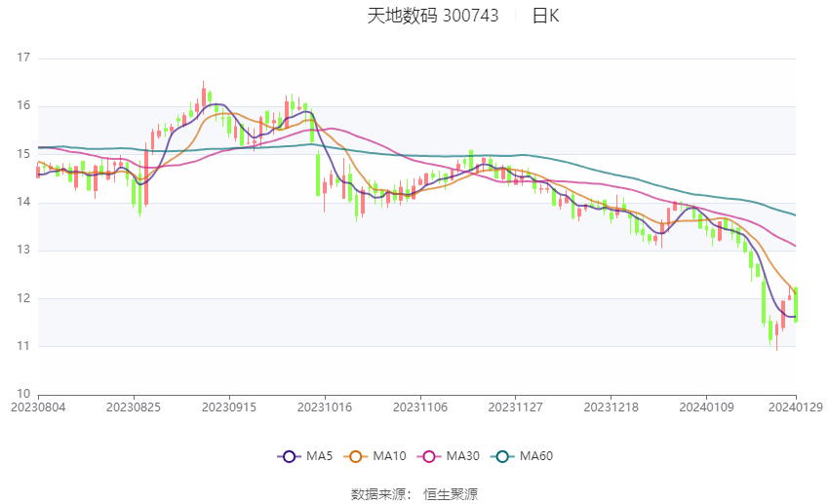Open the 恒生聚源 data source link

(x=451, y=494)
